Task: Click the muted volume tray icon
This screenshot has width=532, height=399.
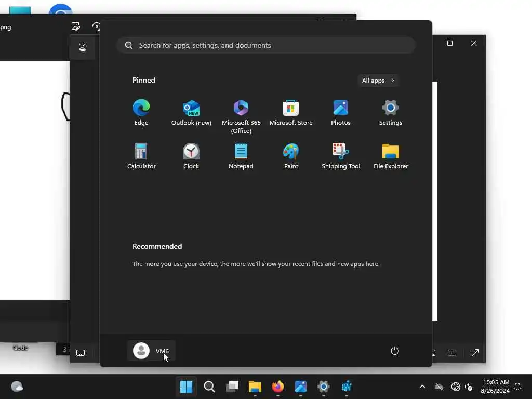Action: [x=469, y=387]
